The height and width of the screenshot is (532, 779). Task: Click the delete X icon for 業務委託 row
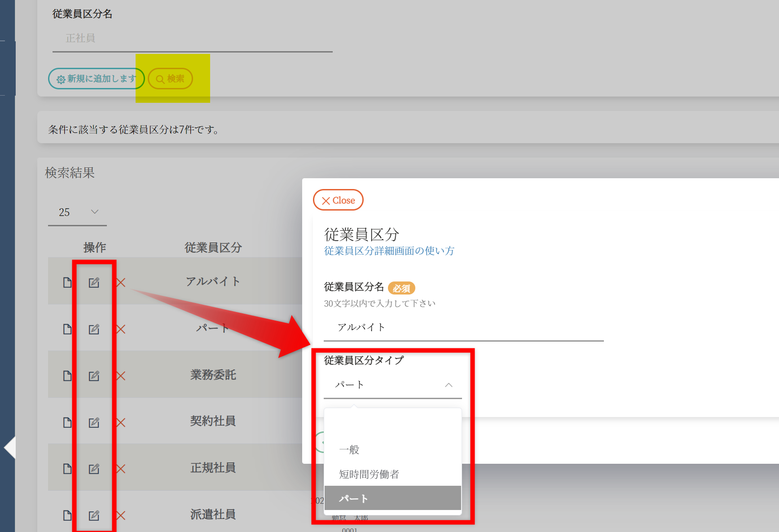click(121, 376)
